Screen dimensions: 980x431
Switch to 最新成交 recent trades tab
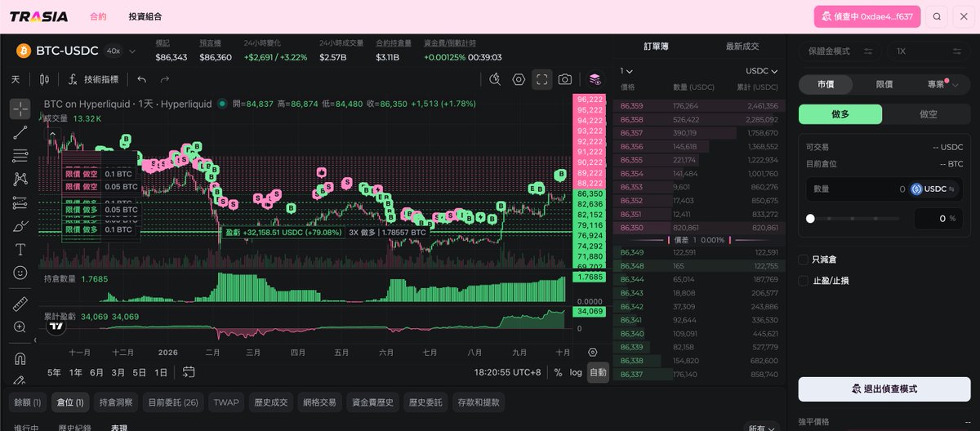(x=742, y=47)
